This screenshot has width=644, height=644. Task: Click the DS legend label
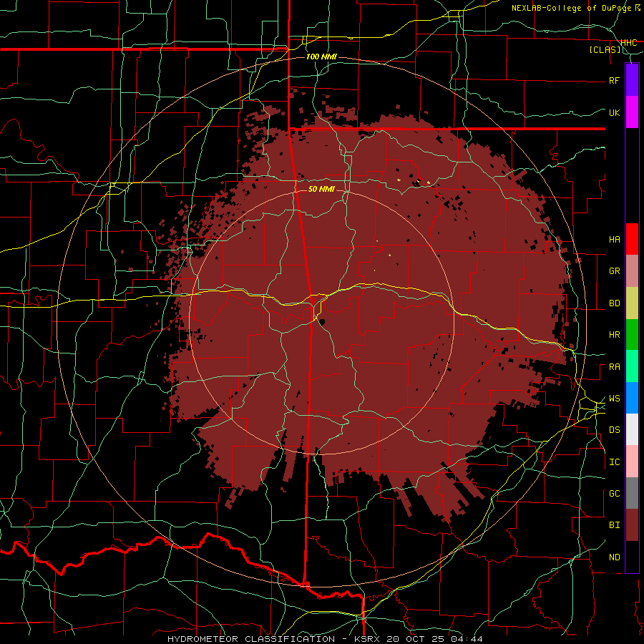[x=614, y=430]
